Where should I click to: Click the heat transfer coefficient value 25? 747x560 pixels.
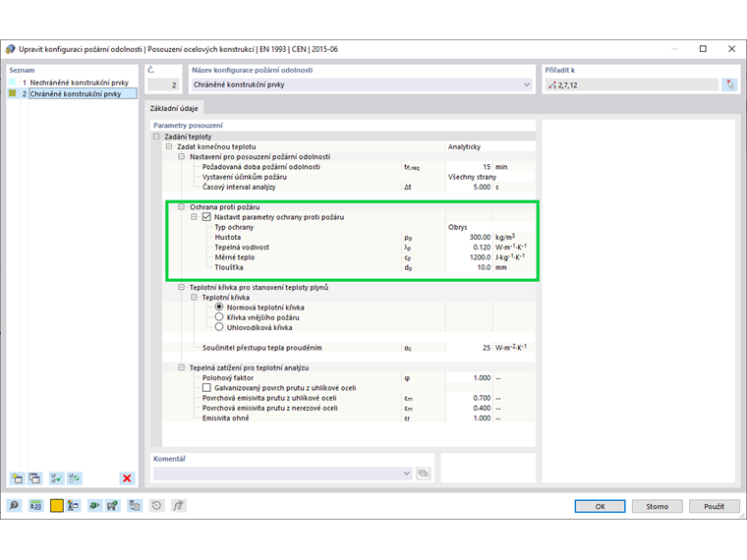469,348
